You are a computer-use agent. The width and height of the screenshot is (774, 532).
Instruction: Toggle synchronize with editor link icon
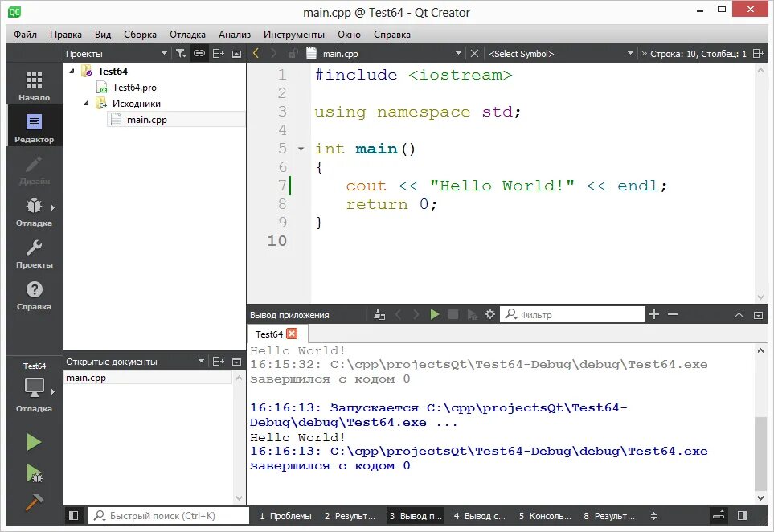tap(199, 53)
